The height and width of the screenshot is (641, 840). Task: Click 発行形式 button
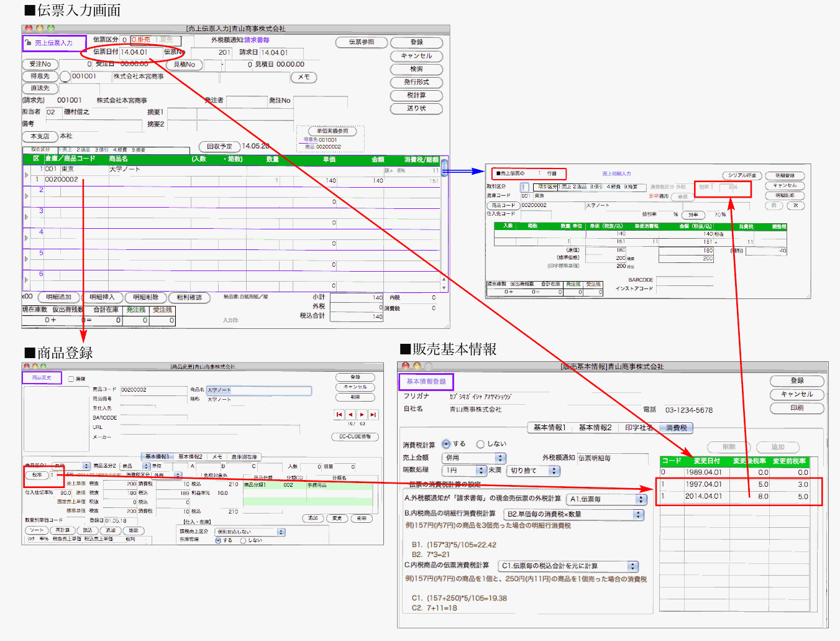pyautogui.click(x=416, y=82)
